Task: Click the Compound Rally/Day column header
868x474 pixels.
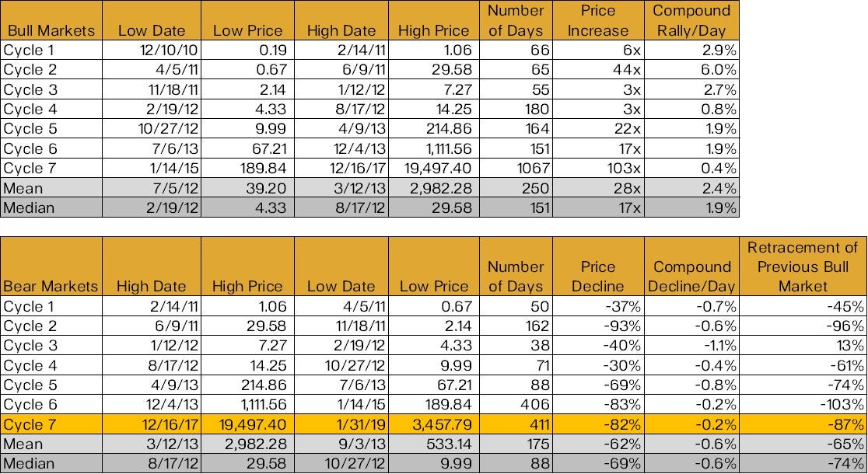Action: click(x=691, y=20)
